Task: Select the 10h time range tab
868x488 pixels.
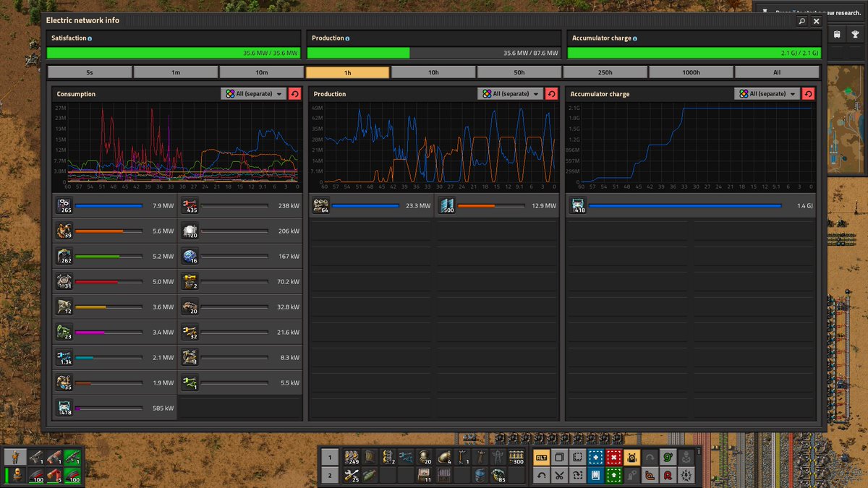Action: click(433, 72)
